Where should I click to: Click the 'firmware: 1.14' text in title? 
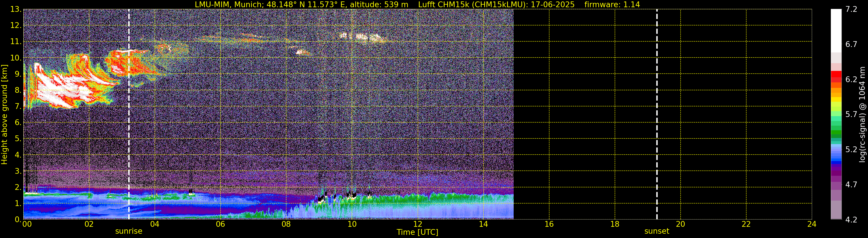pyautogui.click(x=612, y=4)
